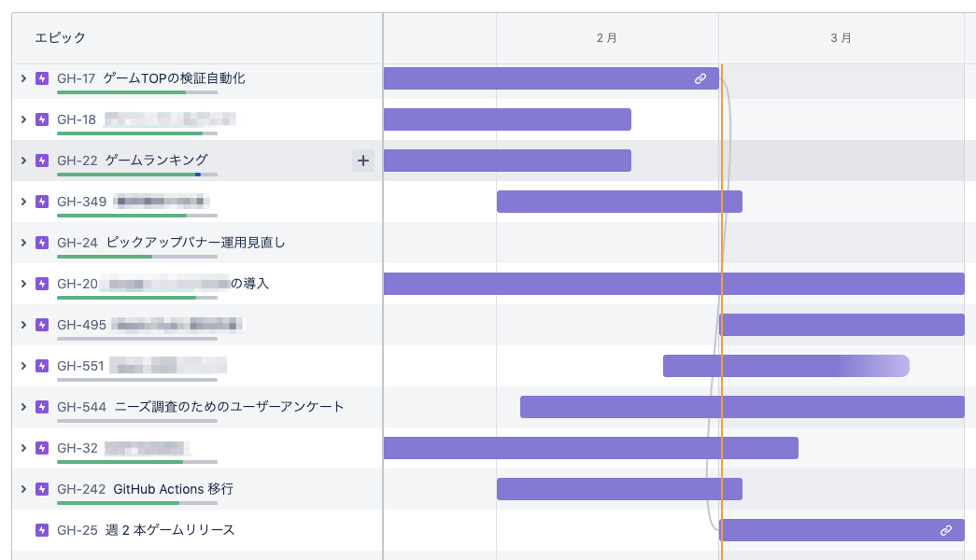Click the epic icon beside GH-17
This screenshot has height=560, width=976.
click(x=41, y=78)
